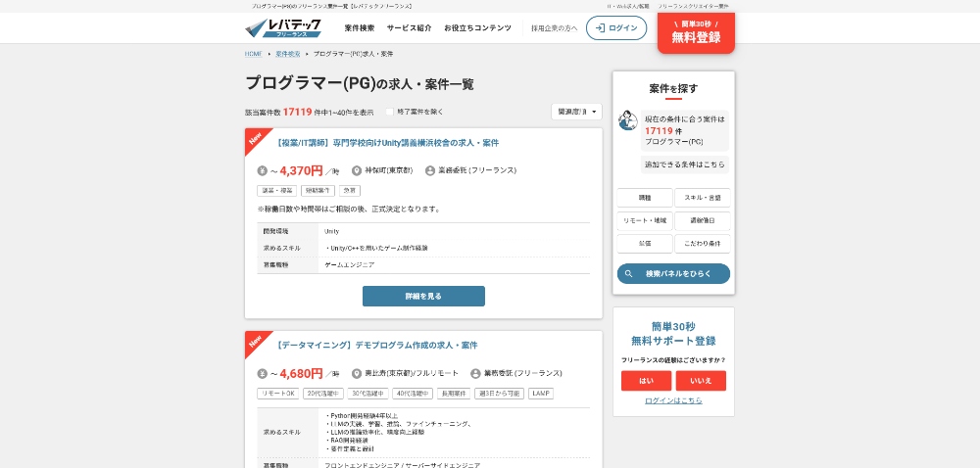Open the 【データマイニング】デモプログラム作成 listing title
Viewport: 980px width, 468px height.
(376, 346)
